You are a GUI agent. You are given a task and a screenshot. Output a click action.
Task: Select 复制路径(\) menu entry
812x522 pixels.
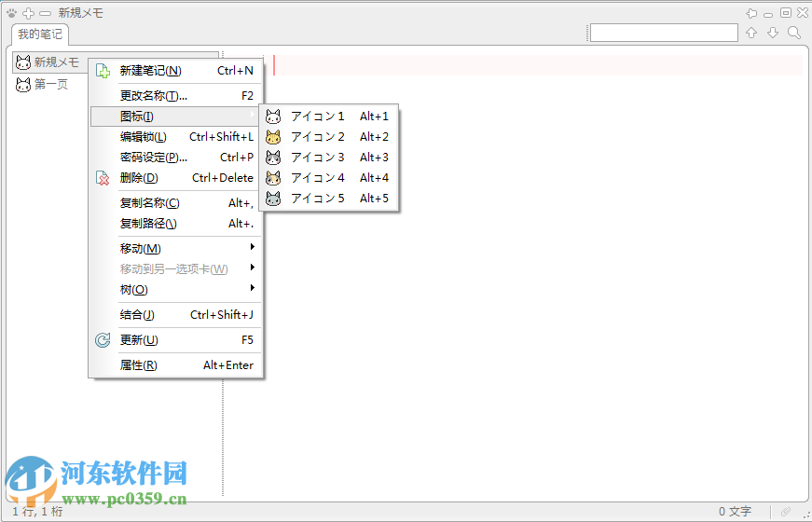pyautogui.click(x=175, y=224)
